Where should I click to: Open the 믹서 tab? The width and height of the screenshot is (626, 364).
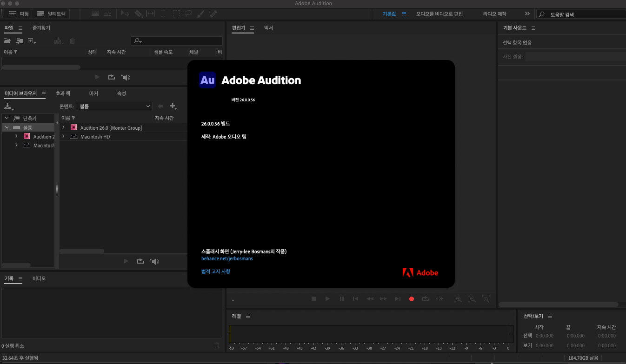268,28
